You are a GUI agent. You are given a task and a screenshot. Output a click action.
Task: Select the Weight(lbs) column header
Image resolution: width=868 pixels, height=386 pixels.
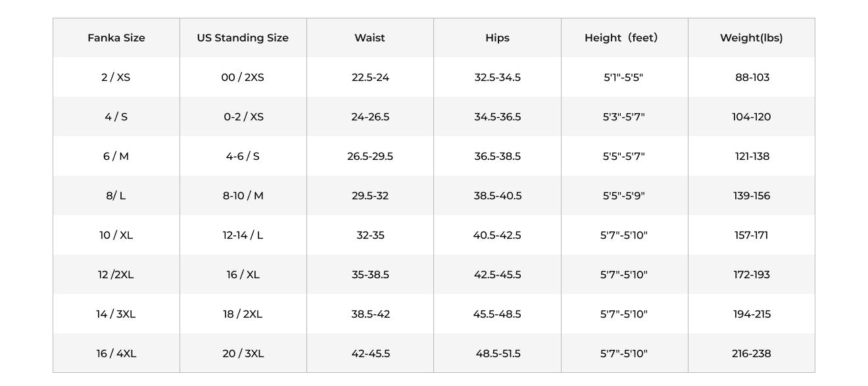point(752,38)
